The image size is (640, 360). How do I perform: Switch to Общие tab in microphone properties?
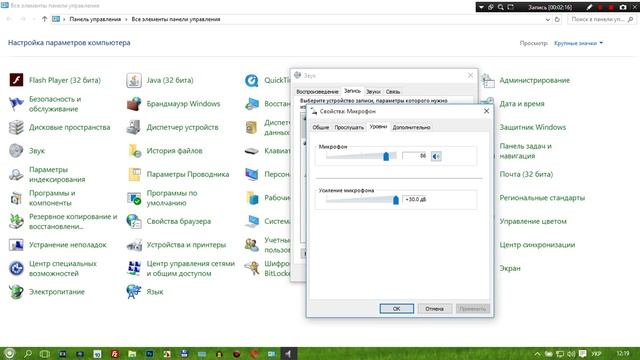point(320,127)
